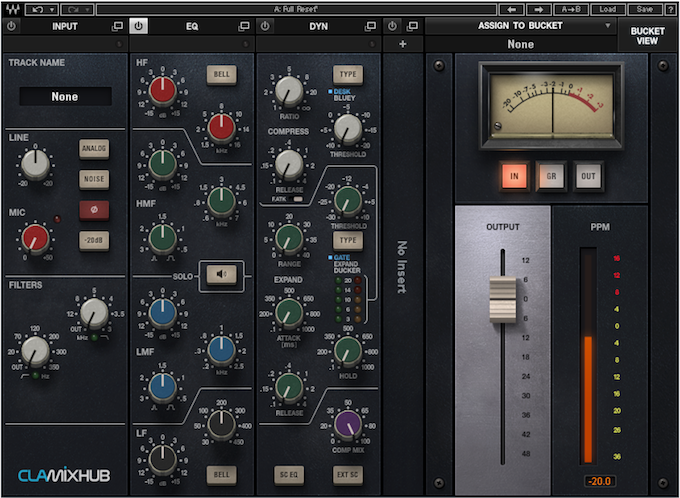
Task: Toggle the LF BELL button
Action: point(222,475)
